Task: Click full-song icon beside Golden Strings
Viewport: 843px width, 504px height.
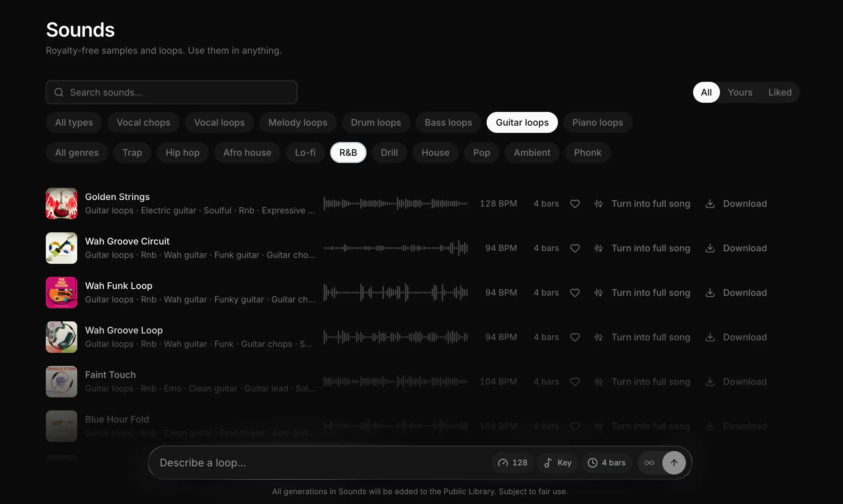Action: pos(599,204)
